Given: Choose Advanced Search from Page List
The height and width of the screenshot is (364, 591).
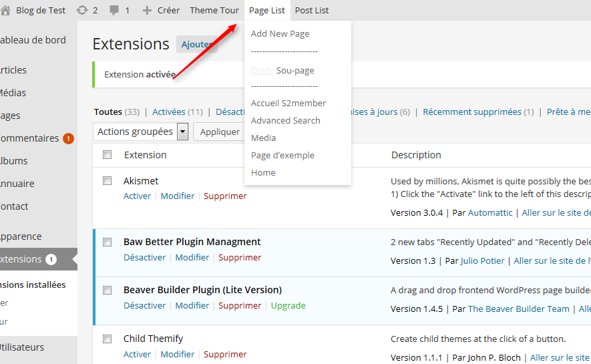Looking at the screenshot, I should pos(286,121).
